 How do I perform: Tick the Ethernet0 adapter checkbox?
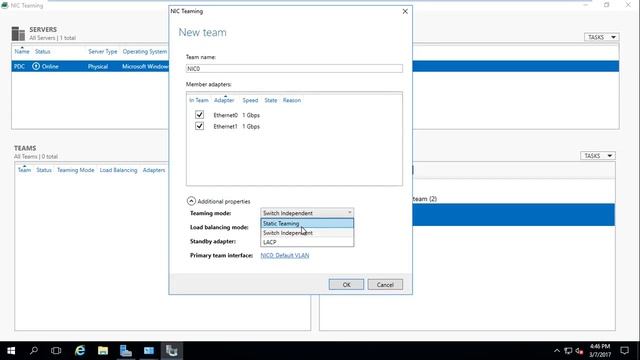(199, 115)
